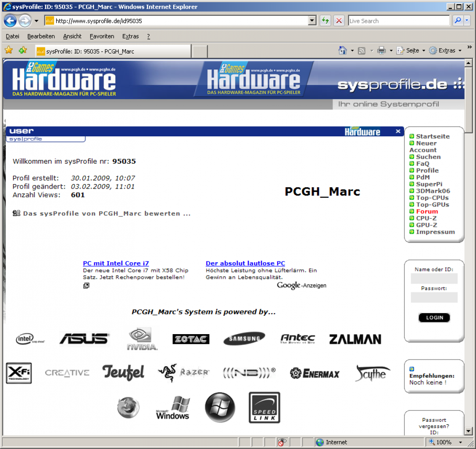Click the Enermax logo

(x=315, y=374)
